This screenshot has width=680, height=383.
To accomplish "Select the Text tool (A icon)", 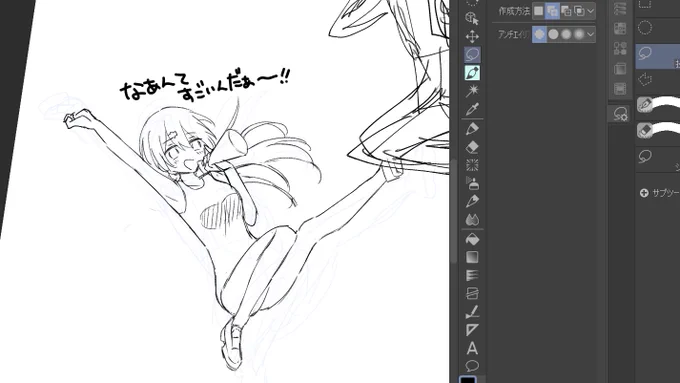I will pos(472,348).
